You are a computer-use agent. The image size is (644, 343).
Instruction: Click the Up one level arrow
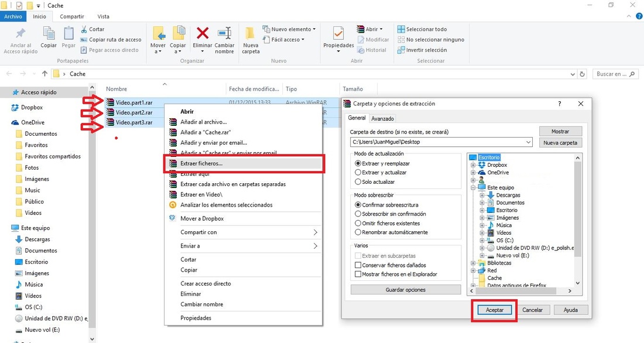(44, 74)
